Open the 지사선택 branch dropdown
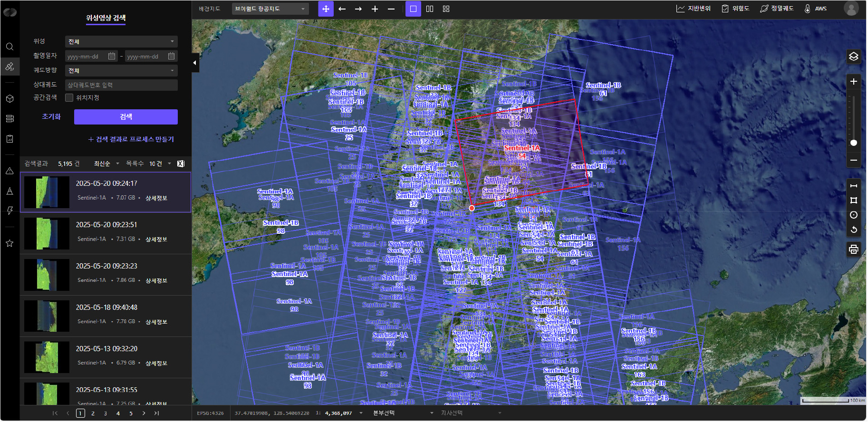 point(471,413)
